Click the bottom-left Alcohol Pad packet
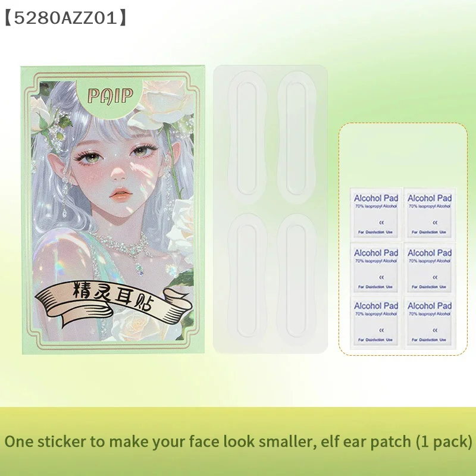The width and height of the screenshot is (476, 476). click(376, 323)
